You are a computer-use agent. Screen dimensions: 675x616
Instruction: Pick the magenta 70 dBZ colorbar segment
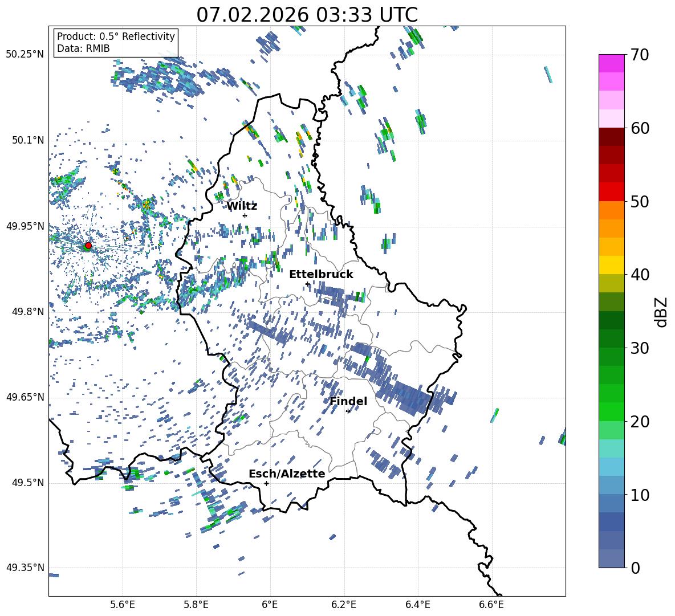(612, 63)
